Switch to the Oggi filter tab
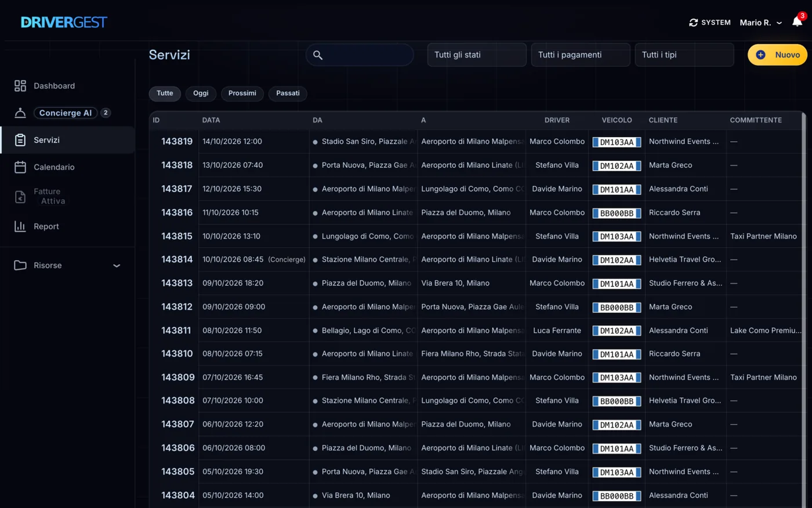Screen dimensions: 812x508 point(201,93)
